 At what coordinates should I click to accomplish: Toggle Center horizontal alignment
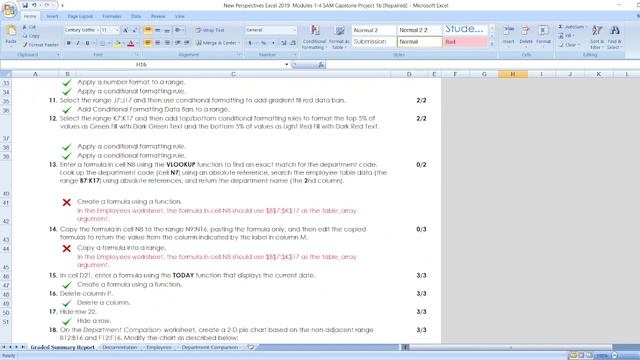158,43
